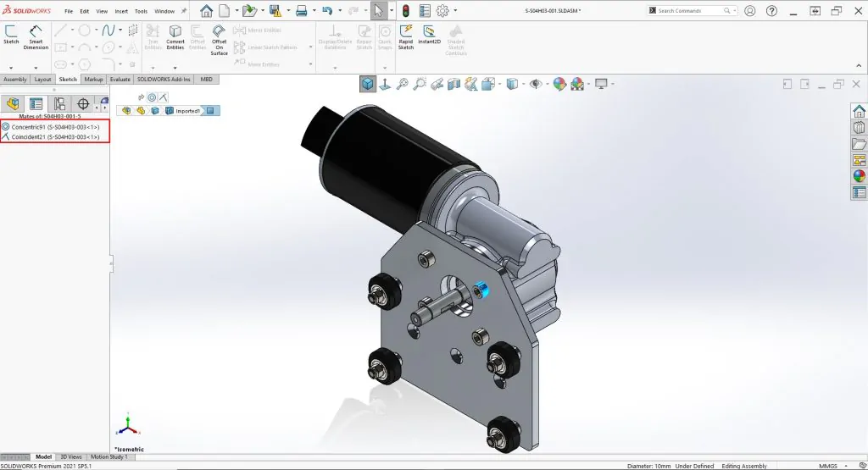Choose the Spline sketch tool
Viewport: 868px width, 470px height.
click(108, 30)
